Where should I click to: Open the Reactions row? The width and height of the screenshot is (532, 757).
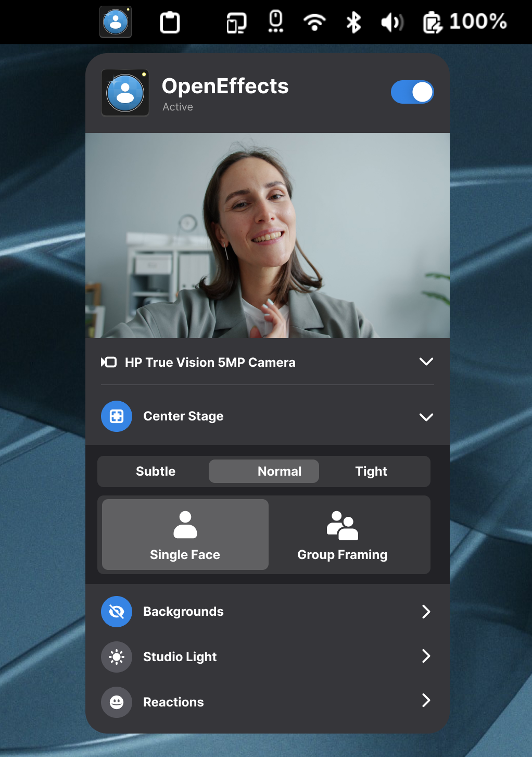point(268,702)
